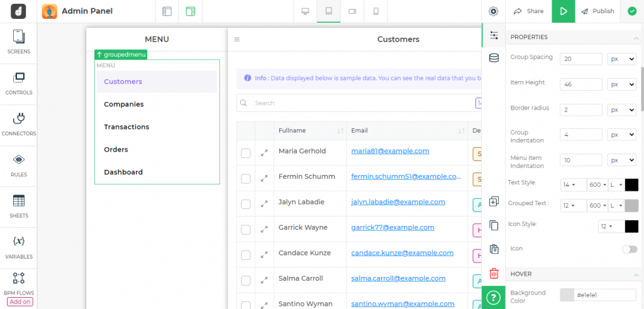Screen dimensions: 644x309
Task: Open the database data tab icon
Action: click(494, 58)
